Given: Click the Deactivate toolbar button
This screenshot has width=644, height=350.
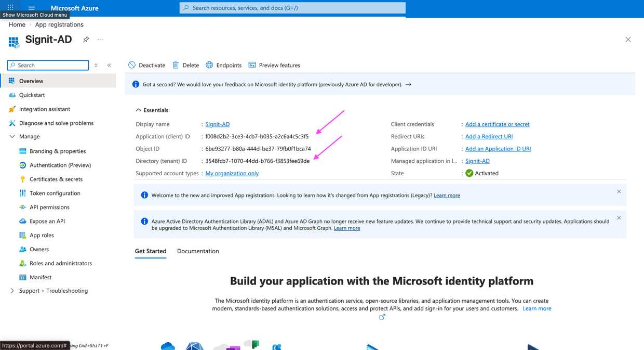Looking at the screenshot, I should (x=146, y=65).
